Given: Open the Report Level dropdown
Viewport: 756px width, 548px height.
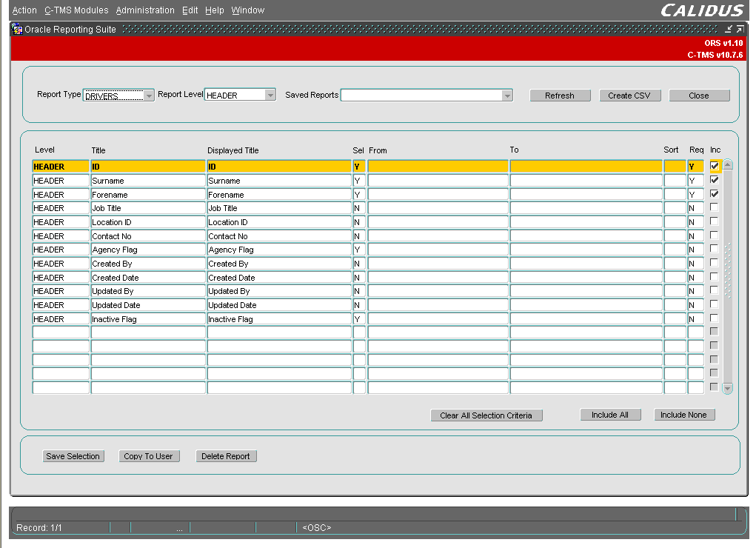Looking at the screenshot, I should pos(270,95).
